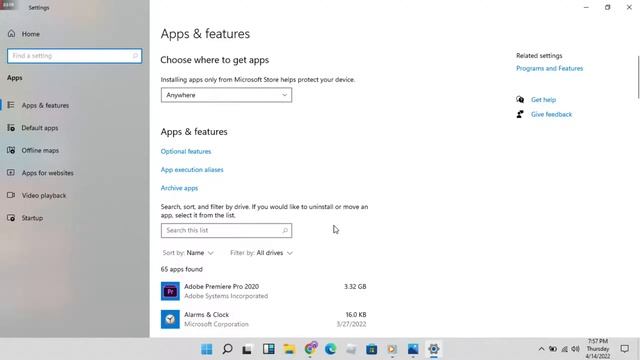Show hidden system tray icons
Viewport: 640px width, 360px height.
(541, 349)
